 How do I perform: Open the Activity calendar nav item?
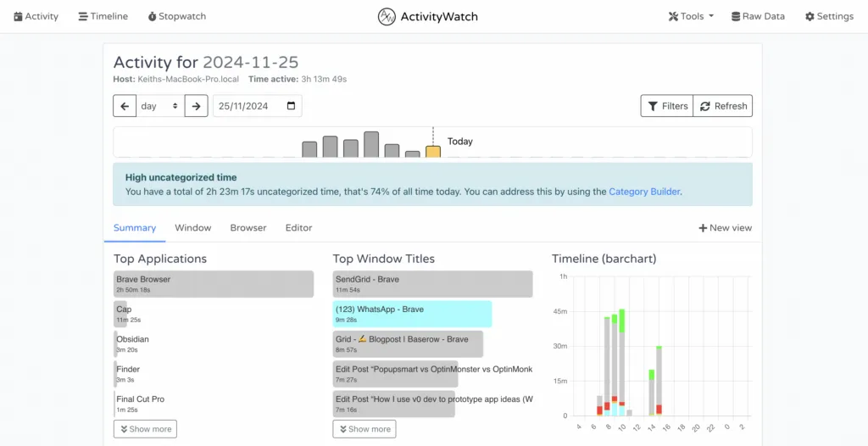coord(36,16)
